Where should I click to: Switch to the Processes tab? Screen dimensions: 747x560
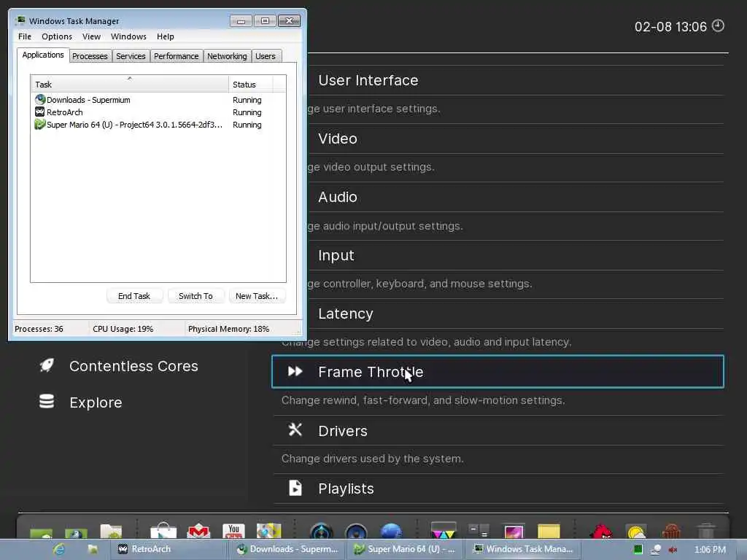pos(90,56)
